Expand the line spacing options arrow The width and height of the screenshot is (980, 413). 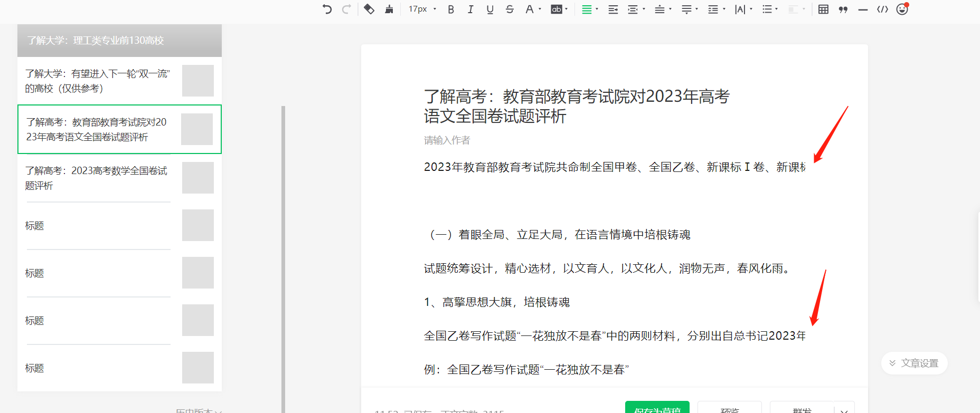click(724, 9)
